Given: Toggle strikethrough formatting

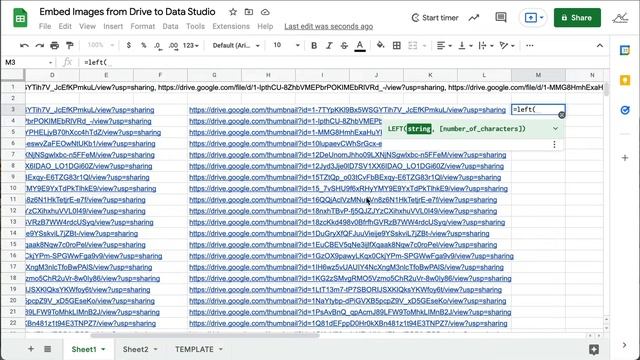Looking at the screenshot, I should tap(344, 45).
